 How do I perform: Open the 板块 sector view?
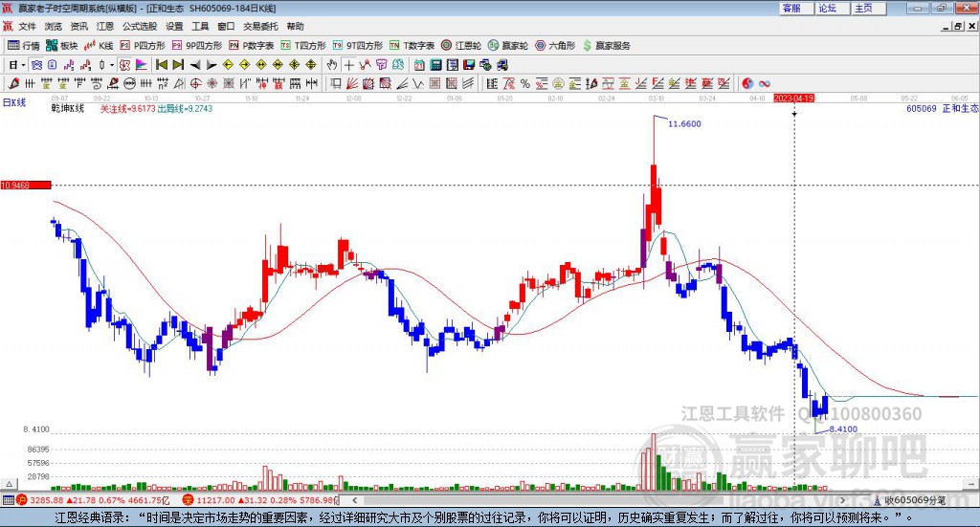tap(62, 46)
